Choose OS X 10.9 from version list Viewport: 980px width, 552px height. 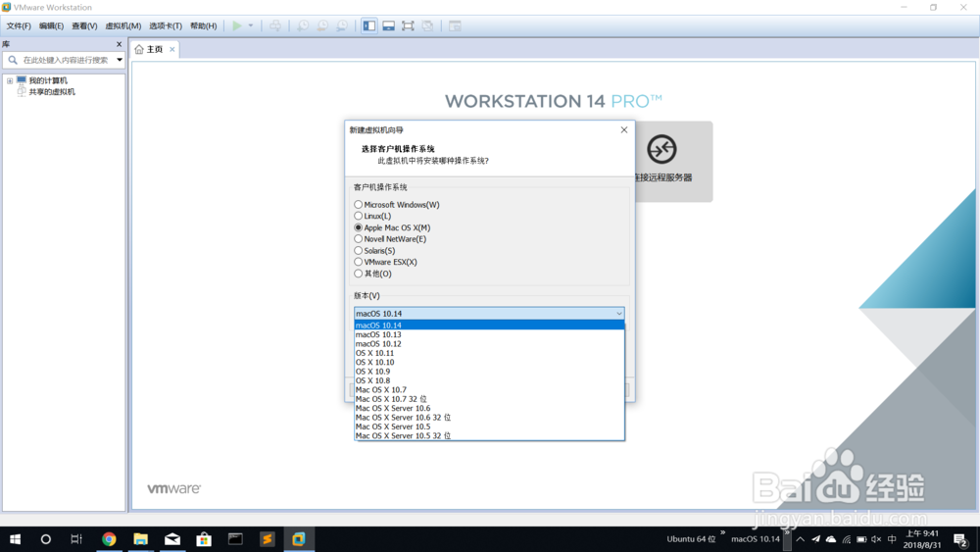(x=489, y=372)
